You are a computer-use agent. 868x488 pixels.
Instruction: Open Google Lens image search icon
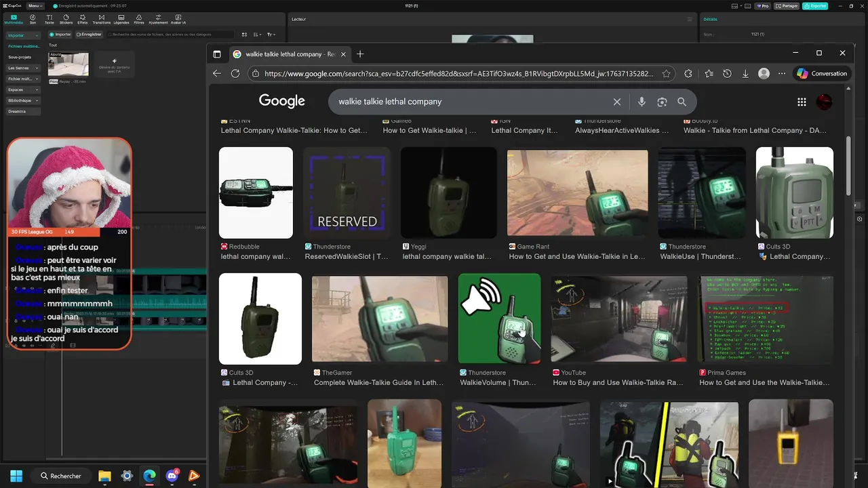[662, 102]
